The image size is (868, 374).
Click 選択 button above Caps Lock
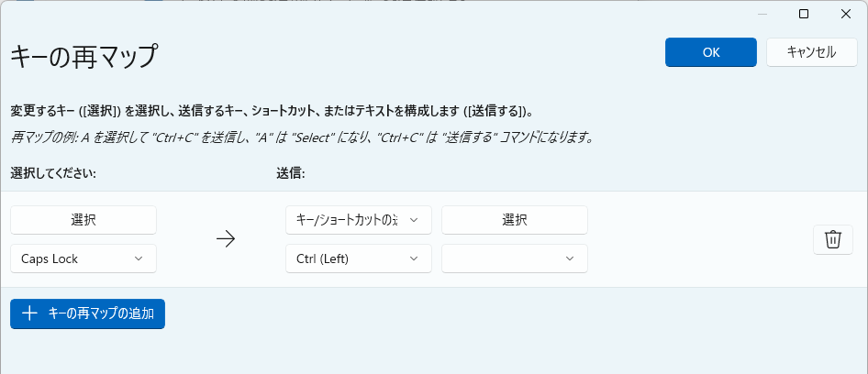click(x=83, y=220)
